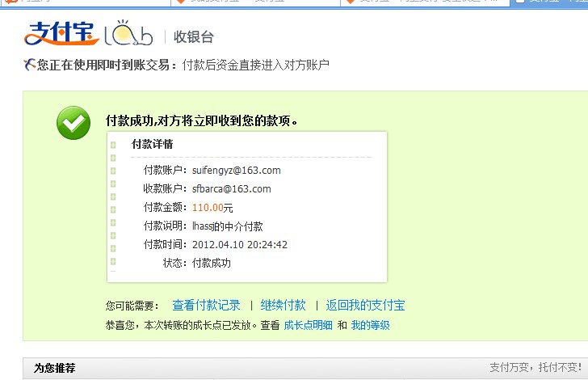Click the 付款成功,对方将立即收到您的款项 message
Screen dimensions: 588x380
[201, 121]
